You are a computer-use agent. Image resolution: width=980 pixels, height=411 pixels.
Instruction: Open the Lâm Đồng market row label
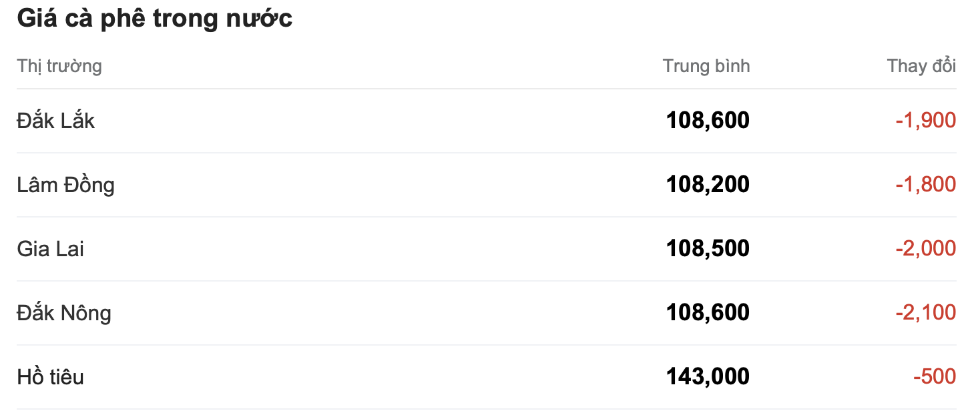[65, 185]
